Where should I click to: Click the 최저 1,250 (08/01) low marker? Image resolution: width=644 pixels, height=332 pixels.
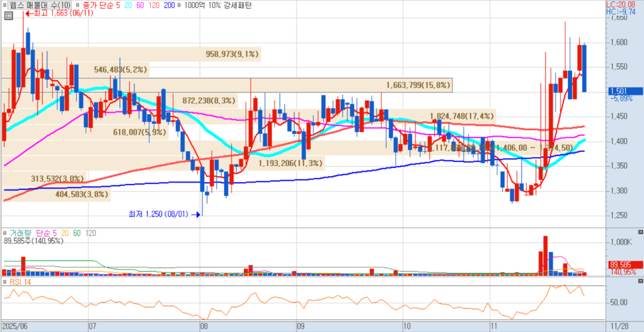tap(164, 214)
